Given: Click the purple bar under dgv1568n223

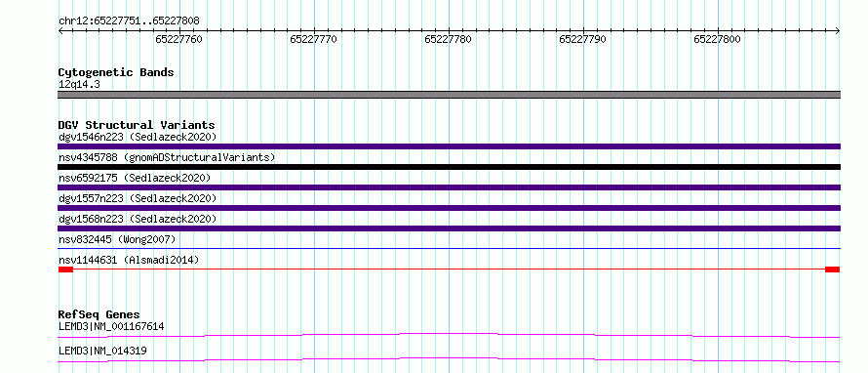Looking at the screenshot, I should [x=449, y=228].
